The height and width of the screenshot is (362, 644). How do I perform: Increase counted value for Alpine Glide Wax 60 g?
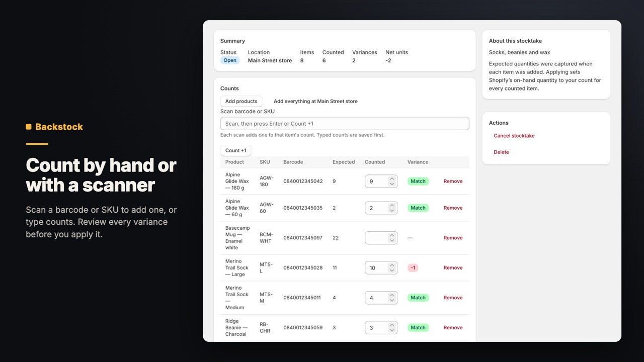tap(392, 205)
